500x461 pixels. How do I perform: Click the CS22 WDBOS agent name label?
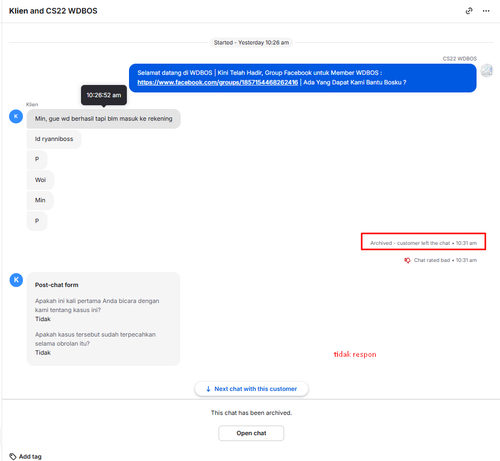coord(460,59)
